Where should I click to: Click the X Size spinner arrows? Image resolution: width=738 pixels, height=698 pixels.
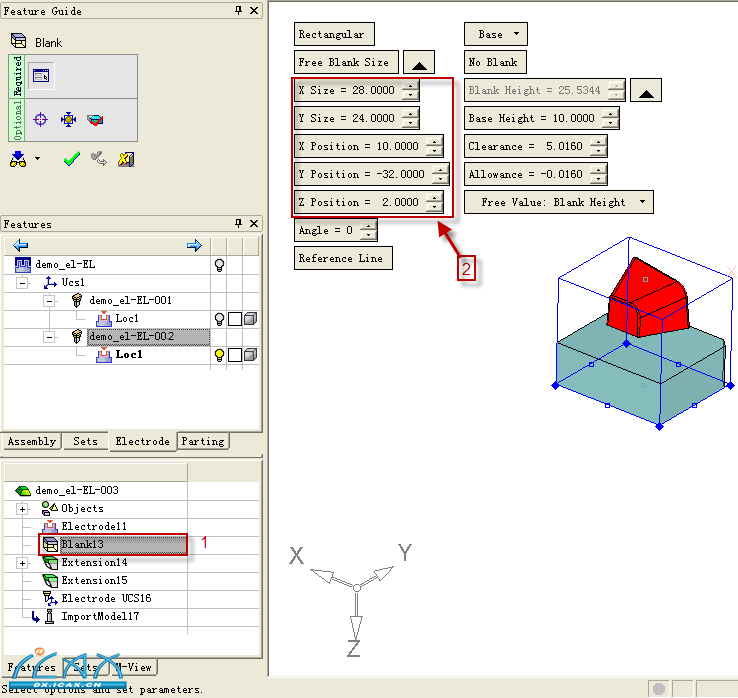410,90
